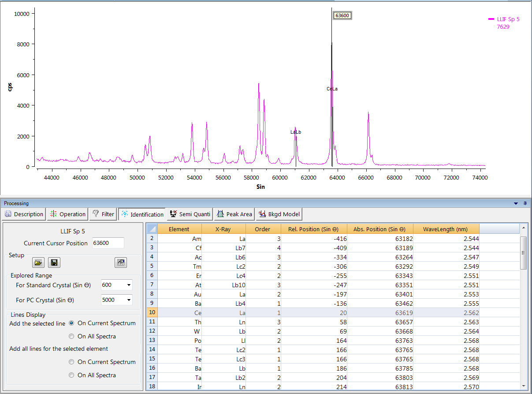Screen dimensions: 532x394
Task: Open setup file with the folder icon
Action: [x=39, y=263]
